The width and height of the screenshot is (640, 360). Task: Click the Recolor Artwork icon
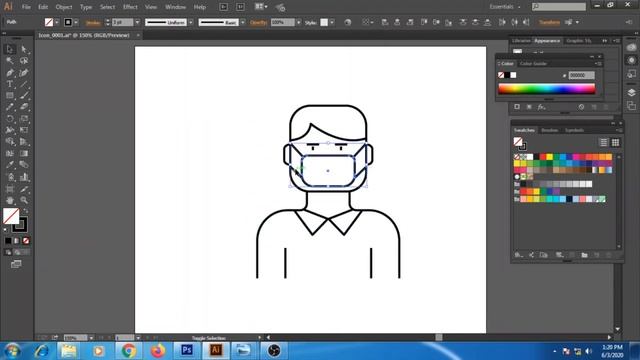tap(347, 22)
